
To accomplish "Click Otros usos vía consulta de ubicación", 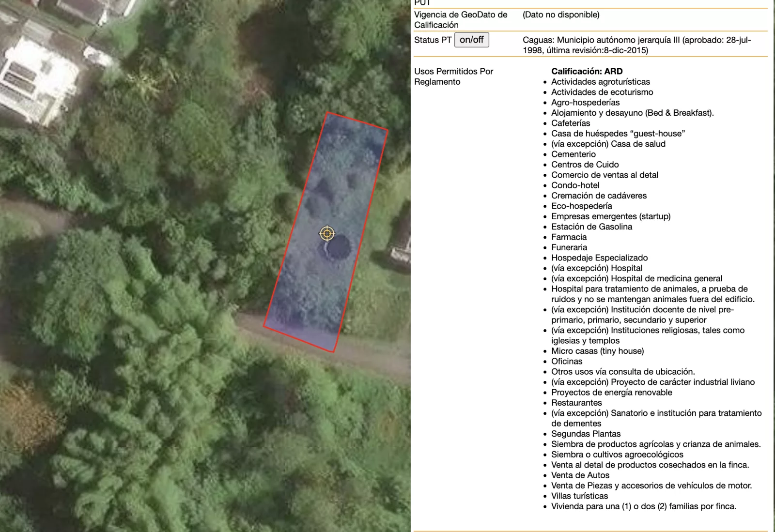I will 623,372.
